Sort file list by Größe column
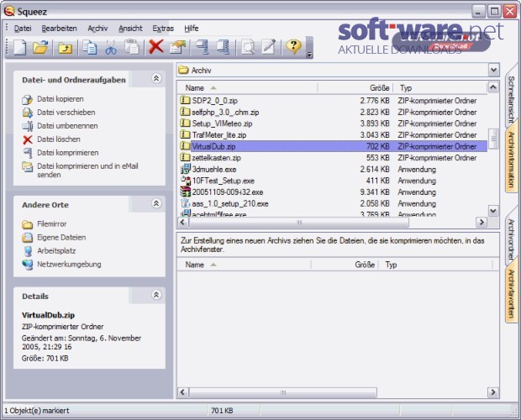The image size is (521, 420). click(x=355, y=88)
